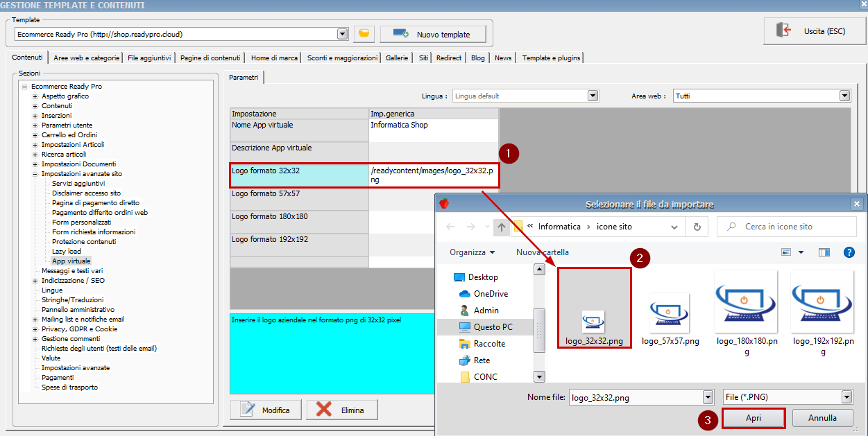Switch to Aree web e categorie tab
The height and width of the screenshot is (436, 868).
pos(87,58)
